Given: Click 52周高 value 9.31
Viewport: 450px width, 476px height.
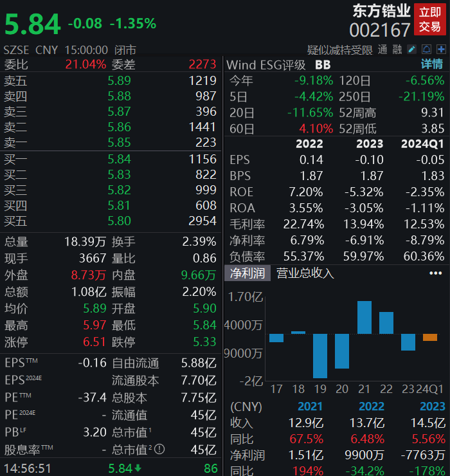Looking at the screenshot, I should coord(433,113).
